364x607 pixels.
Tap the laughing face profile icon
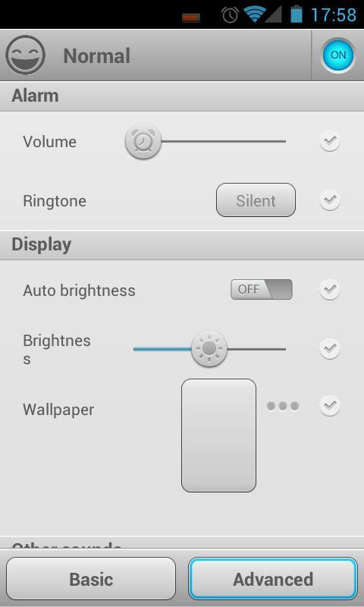point(25,55)
